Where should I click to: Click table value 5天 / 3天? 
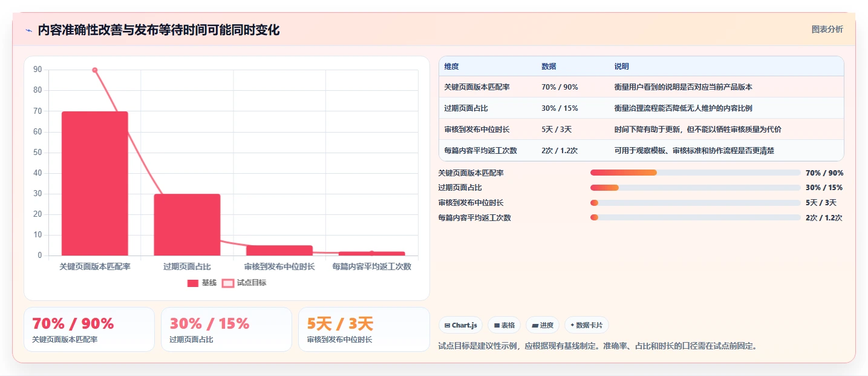[556, 130]
